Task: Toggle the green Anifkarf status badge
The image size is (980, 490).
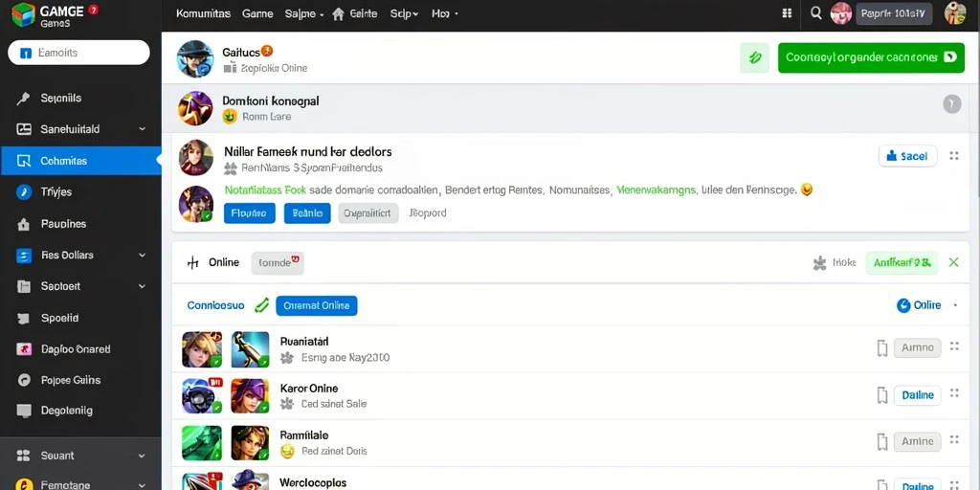Action: (902, 263)
